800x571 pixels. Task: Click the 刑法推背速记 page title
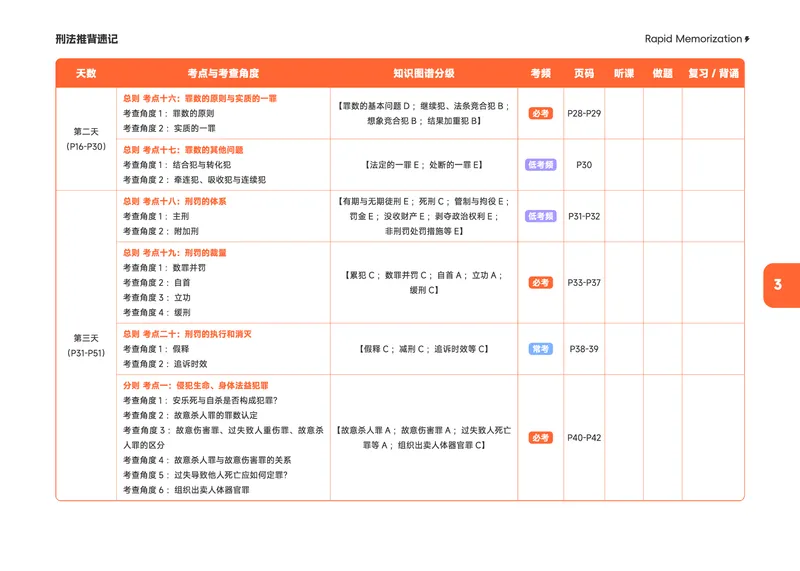(x=87, y=39)
